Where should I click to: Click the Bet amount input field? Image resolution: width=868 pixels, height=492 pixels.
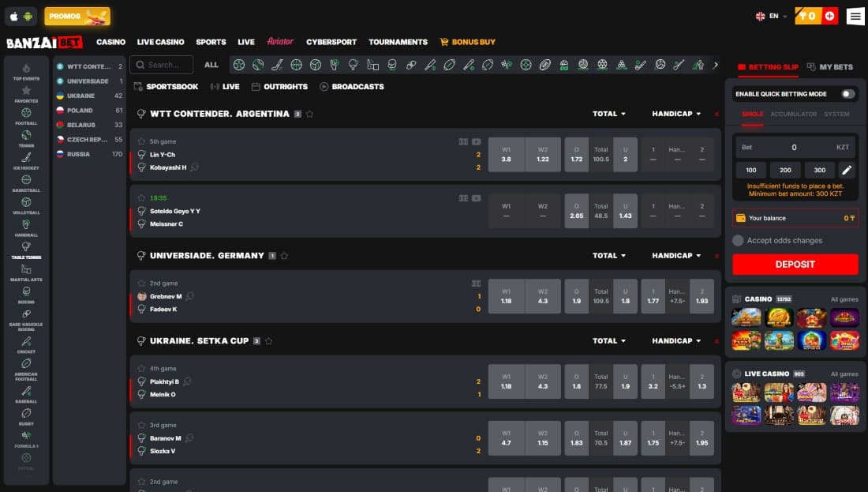click(x=795, y=148)
